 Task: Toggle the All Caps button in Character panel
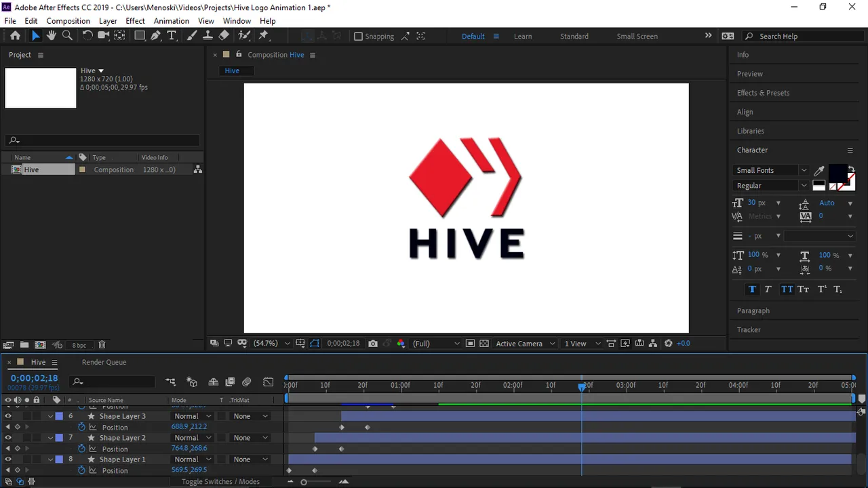(x=787, y=289)
